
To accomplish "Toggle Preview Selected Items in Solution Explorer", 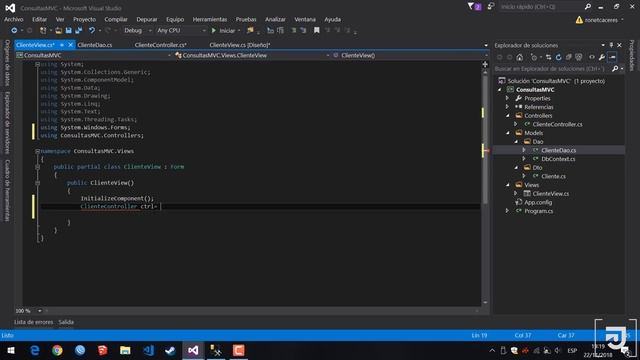I will click(x=612, y=58).
